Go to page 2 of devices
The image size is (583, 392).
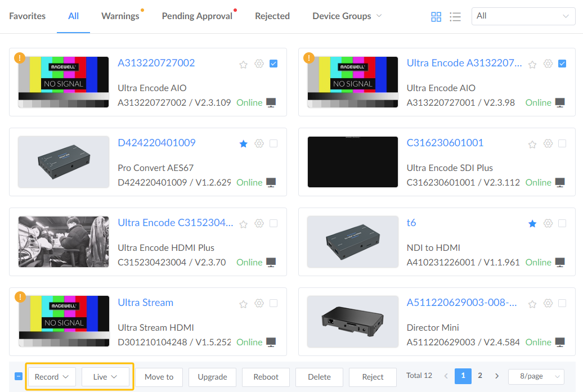[x=480, y=376]
